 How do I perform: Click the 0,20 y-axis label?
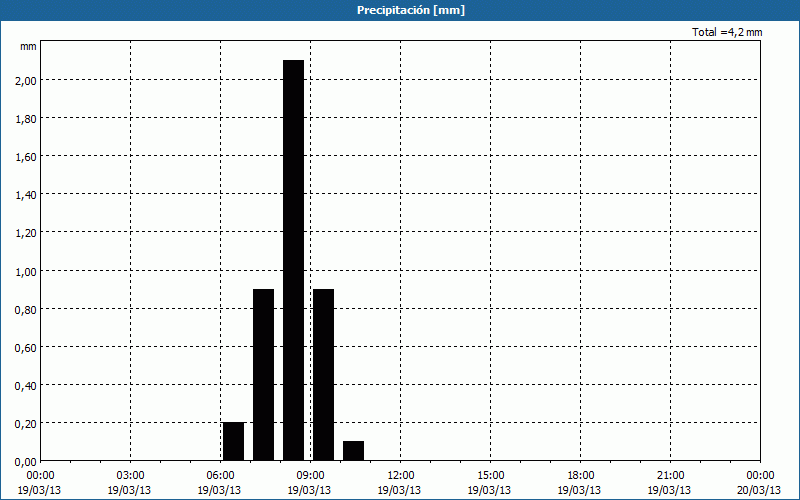click(26, 423)
